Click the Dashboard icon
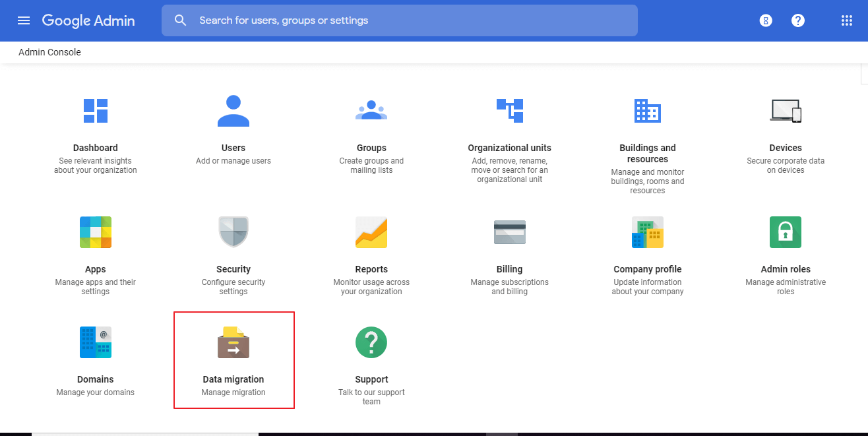This screenshot has width=868, height=436. (96, 111)
